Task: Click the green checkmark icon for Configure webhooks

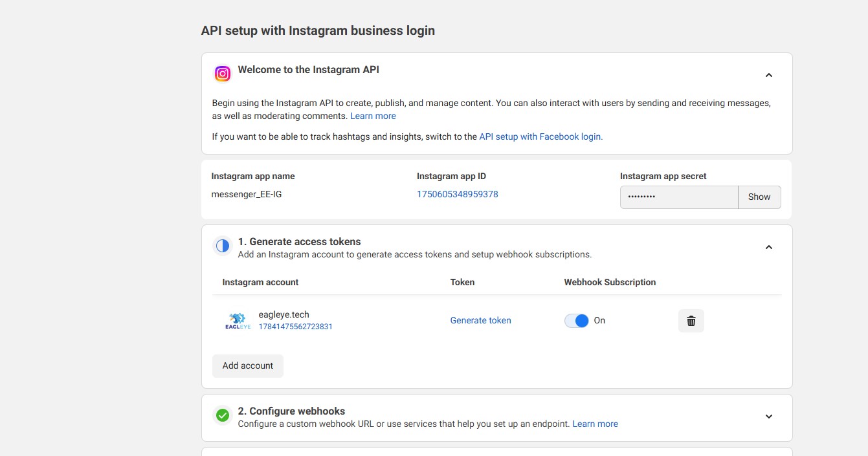Action: point(223,415)
